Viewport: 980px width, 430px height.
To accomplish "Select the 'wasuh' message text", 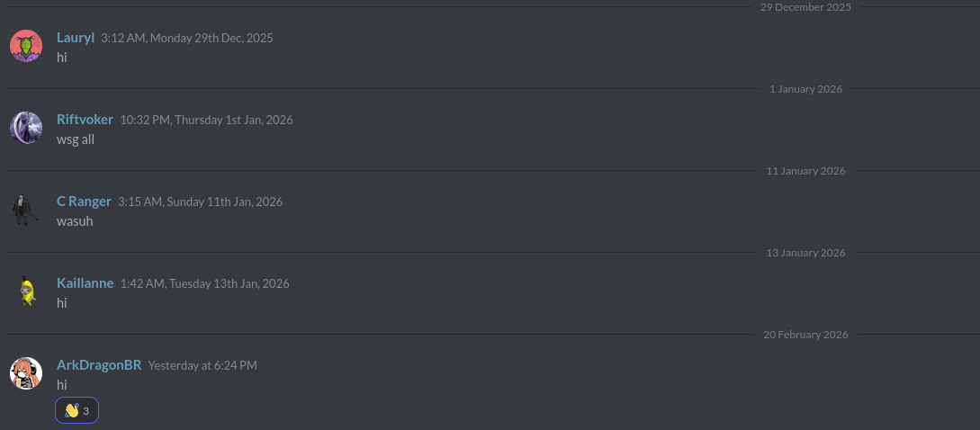I will coord(75,221).
